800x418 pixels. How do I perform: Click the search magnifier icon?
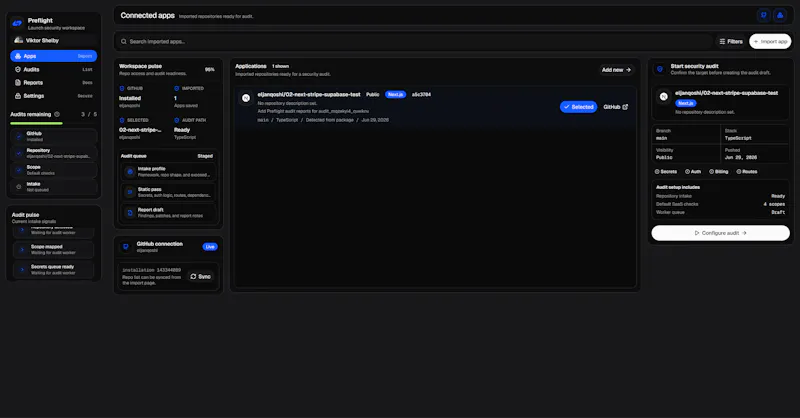click(123, 41)
